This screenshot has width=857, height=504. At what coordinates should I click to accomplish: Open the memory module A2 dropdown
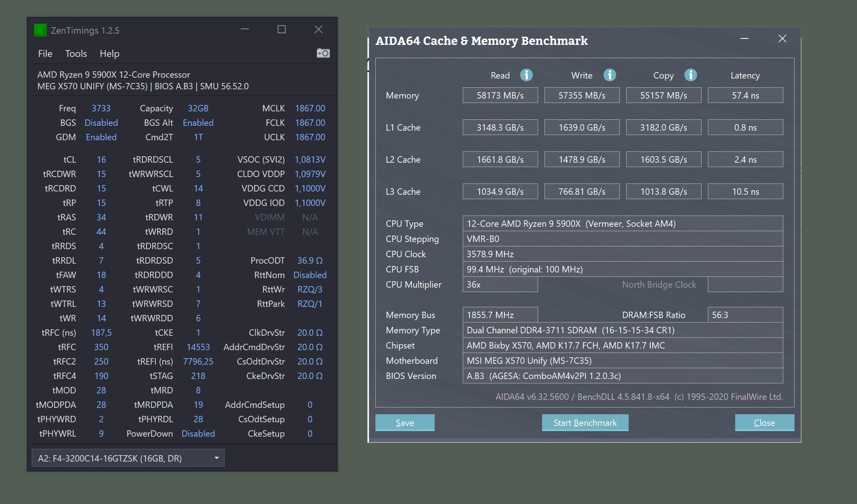tap(128, 458)
